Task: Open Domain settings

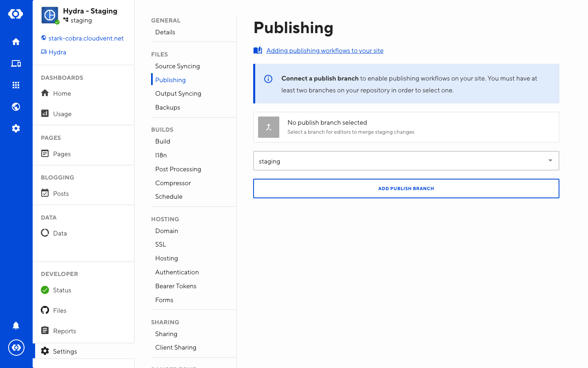Action: (167, 231)
